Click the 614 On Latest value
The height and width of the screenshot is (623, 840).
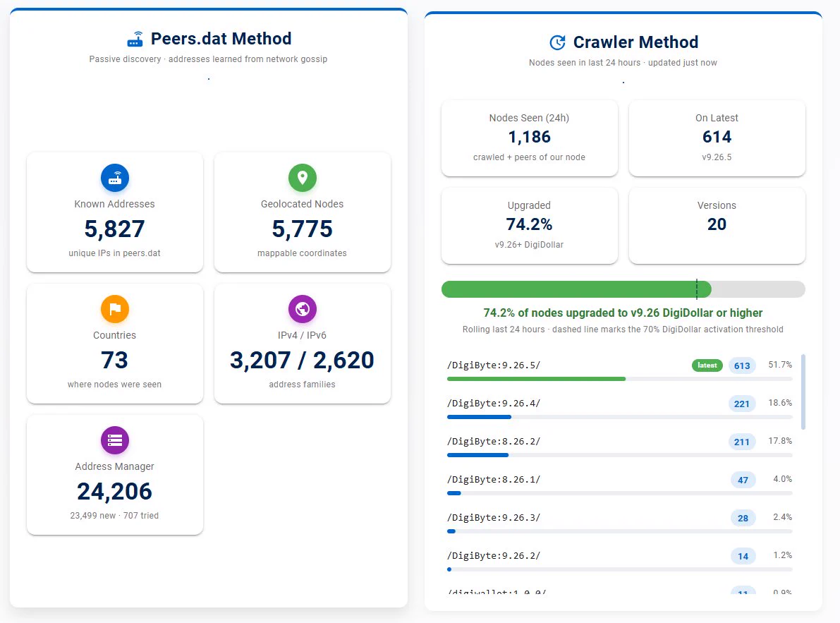point(717,137)
